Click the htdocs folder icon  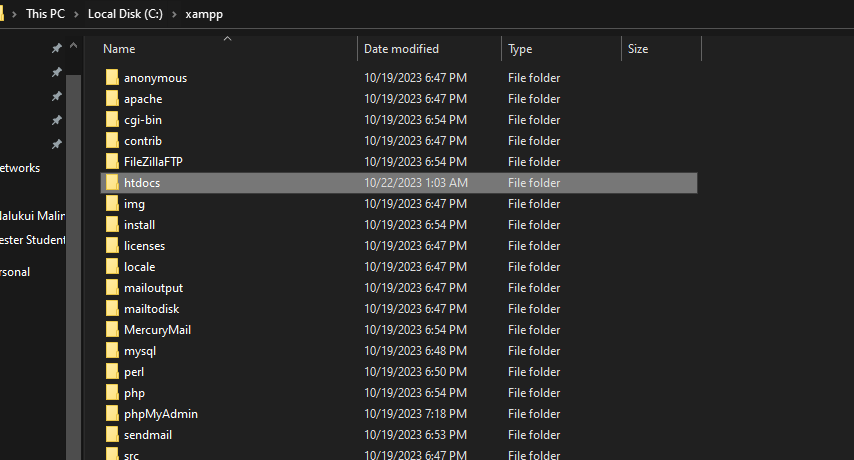pyautogui.click(x=112, y=182)
